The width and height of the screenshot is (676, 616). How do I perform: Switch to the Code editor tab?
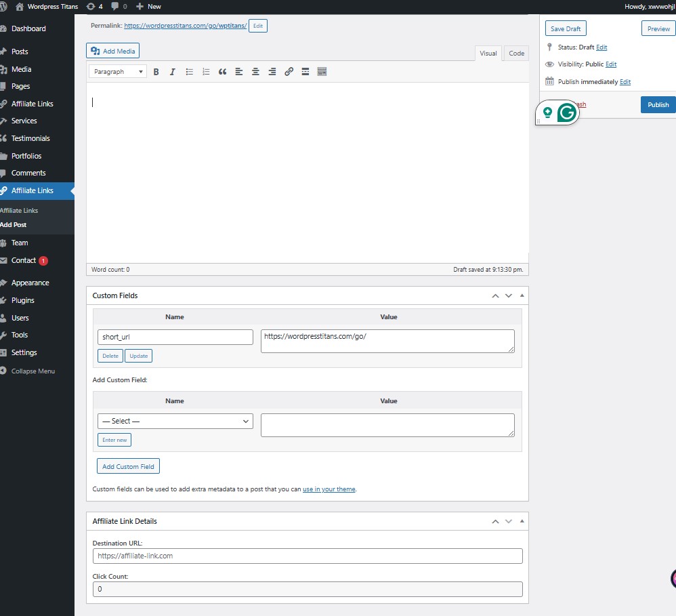point(516,54)
